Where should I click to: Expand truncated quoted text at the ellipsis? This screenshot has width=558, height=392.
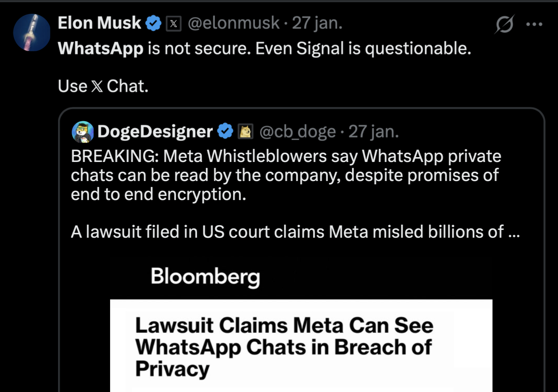(x=513, y=232)
